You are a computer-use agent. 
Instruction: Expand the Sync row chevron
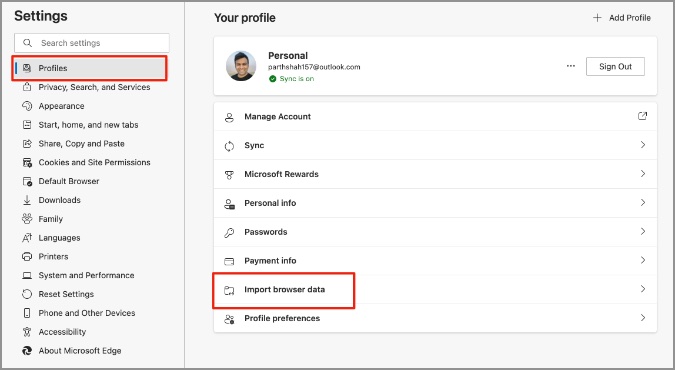pos(643,145)
